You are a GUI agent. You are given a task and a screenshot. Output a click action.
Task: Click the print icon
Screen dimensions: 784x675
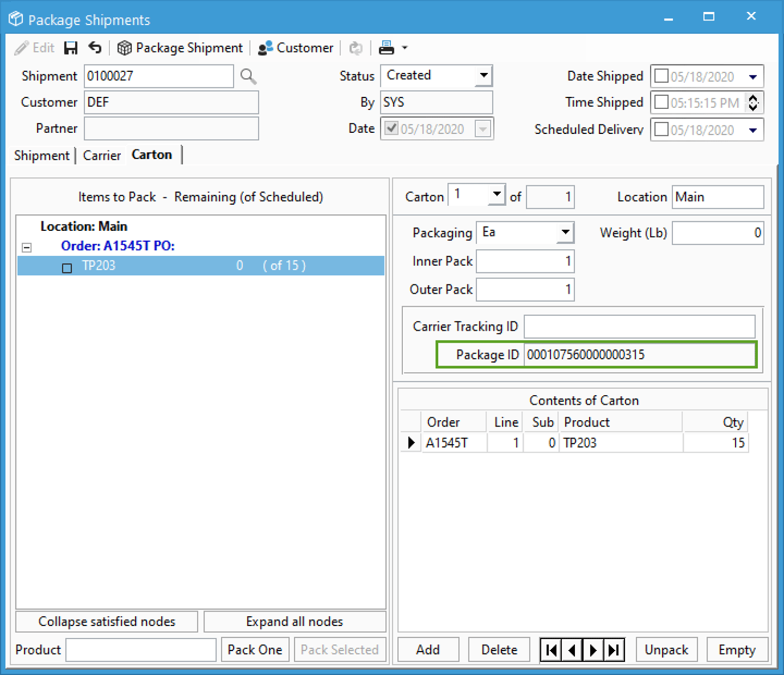(x=386, y=48)
